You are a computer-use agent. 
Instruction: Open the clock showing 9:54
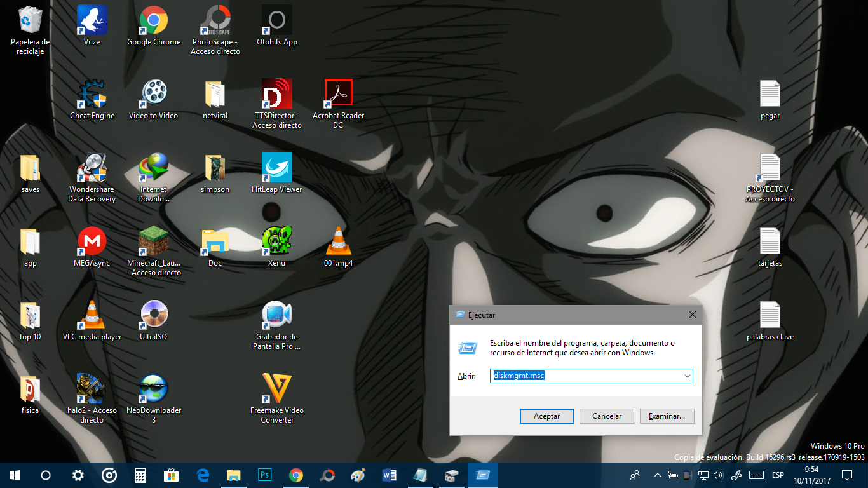tap(811, 475)
